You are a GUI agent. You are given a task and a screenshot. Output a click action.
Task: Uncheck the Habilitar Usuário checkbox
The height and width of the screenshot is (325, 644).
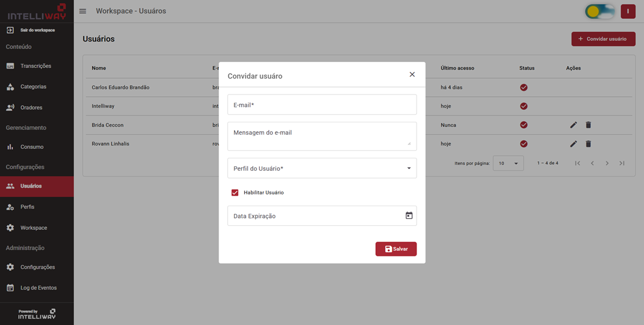(235, 193)
